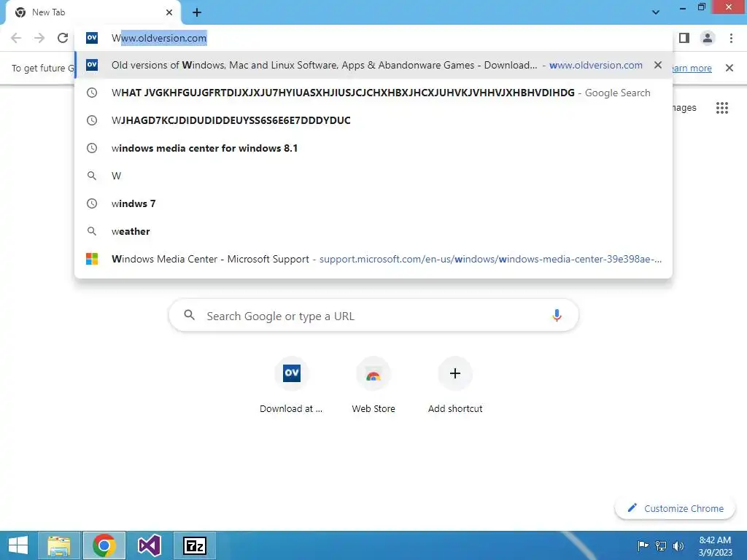Select the windws 7 suggestion
This screenshot has height=560, width=747.
373,203
